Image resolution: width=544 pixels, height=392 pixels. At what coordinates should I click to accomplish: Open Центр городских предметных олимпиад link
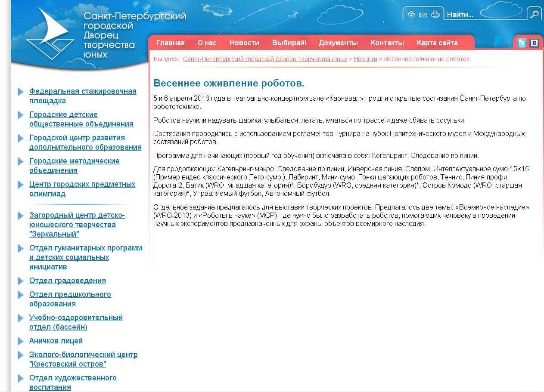click(82, 189)
